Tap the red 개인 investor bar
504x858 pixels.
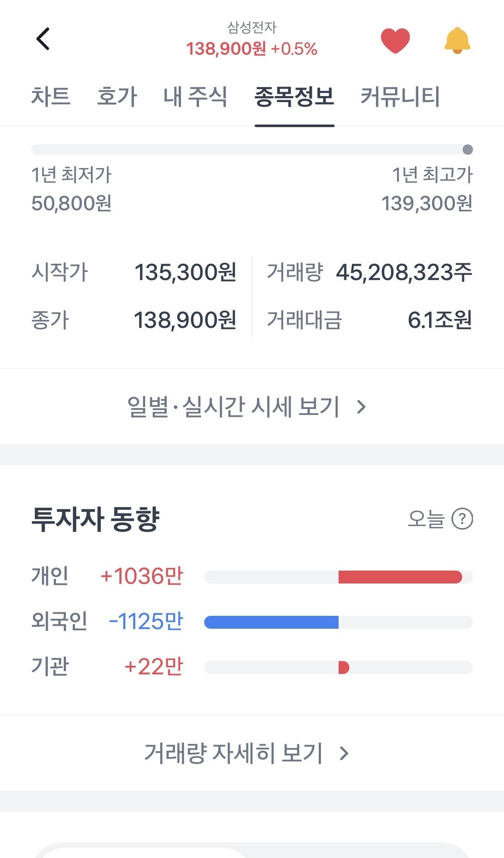tap(400, 577)
